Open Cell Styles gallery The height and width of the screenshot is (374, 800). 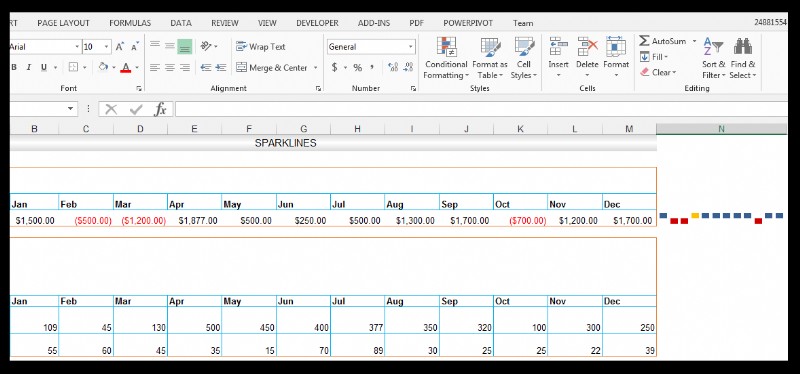(524, 58)
